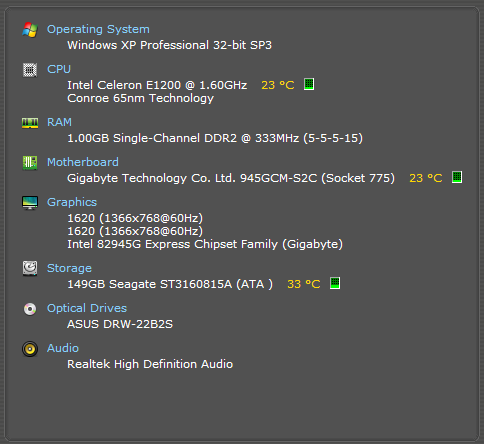Click the green storage temperature indicator icon
Viewport: 484px width, 444px height.
pyautogui.click(x=335, y=283)
